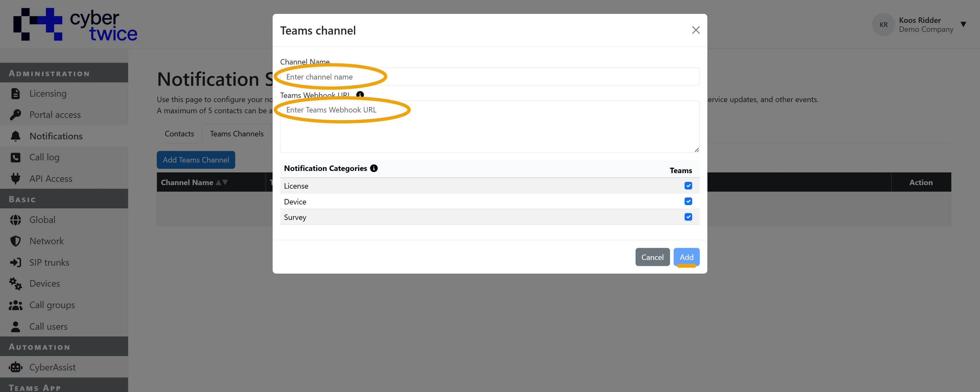Open Licensing in the sidebar

(64, 94)
